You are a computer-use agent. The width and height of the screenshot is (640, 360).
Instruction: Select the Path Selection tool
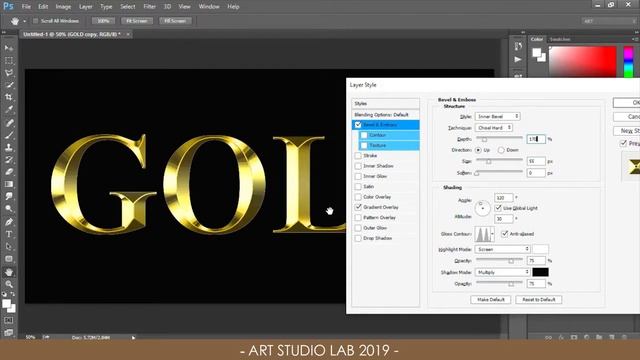tap(9, 247)
